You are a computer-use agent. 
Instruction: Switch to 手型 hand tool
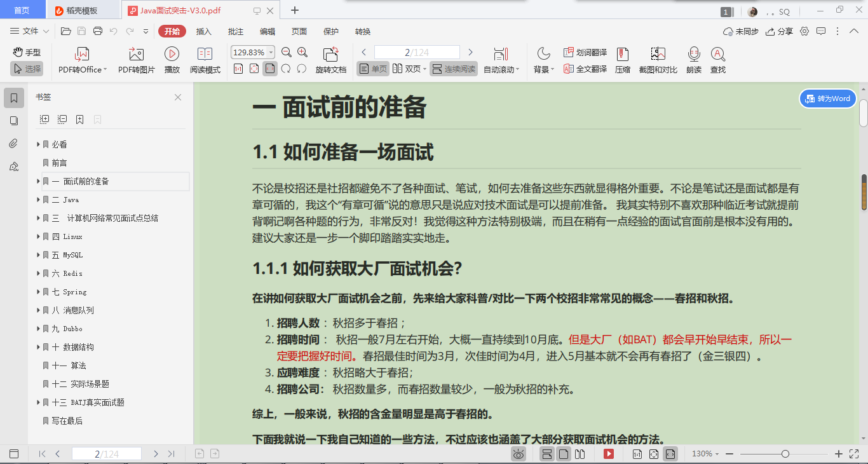pyautogui.click(x=27, y=52)
